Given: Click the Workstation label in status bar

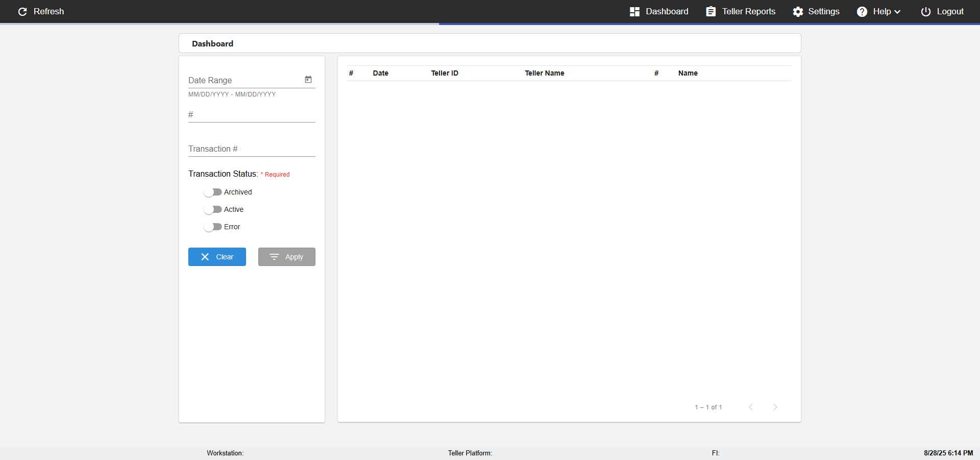Looking at the screenshot, I should pos(225,453).
